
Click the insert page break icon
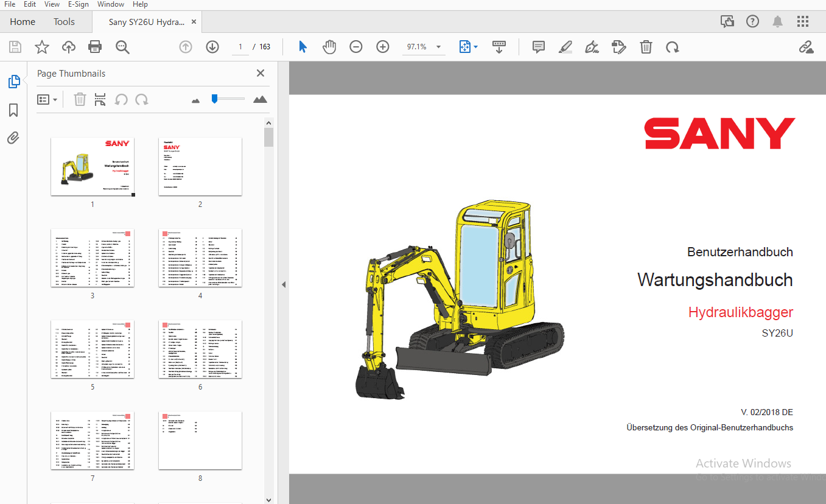click(100, 99)
